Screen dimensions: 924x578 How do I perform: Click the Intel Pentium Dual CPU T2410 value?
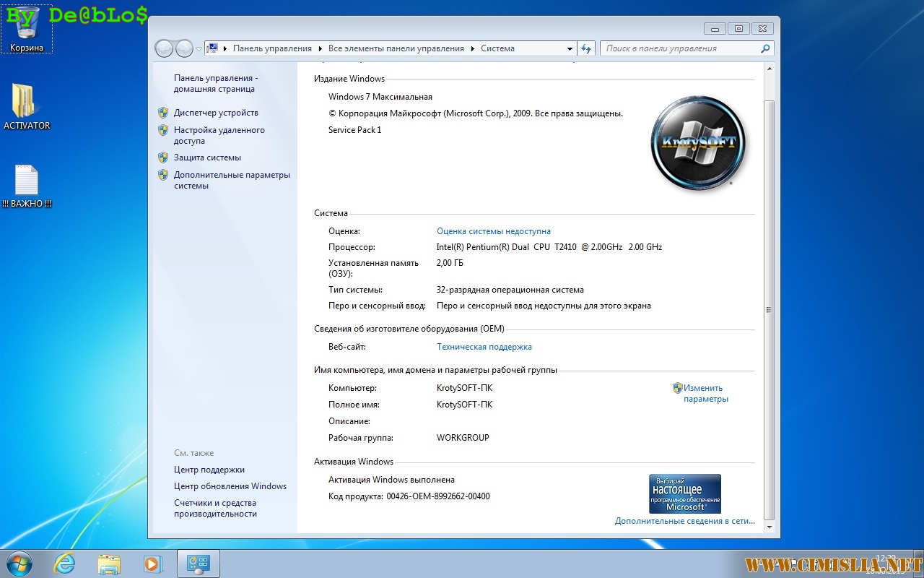click(549, 247)
